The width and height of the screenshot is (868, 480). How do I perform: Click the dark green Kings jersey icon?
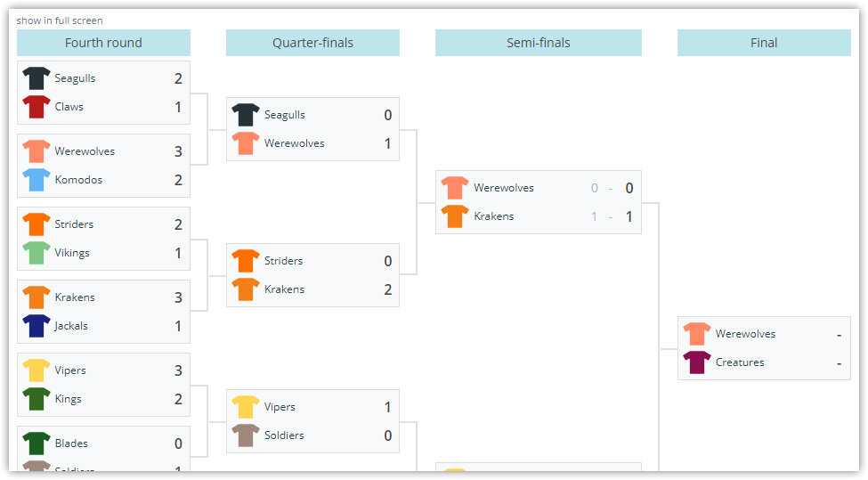coord(37,399)
